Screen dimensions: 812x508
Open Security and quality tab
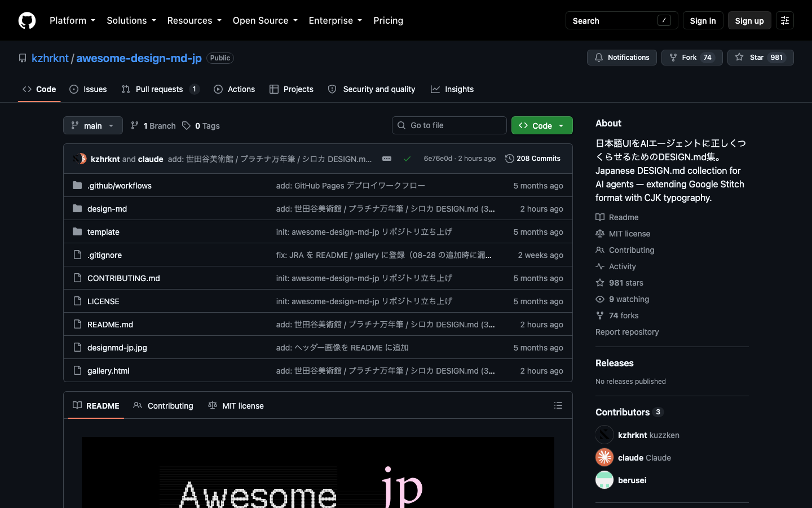coord(372,89)
